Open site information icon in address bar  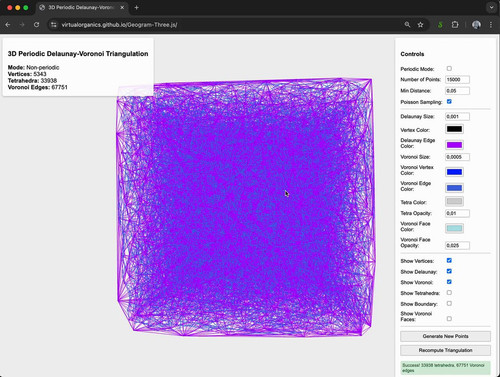tap(54, 25)
